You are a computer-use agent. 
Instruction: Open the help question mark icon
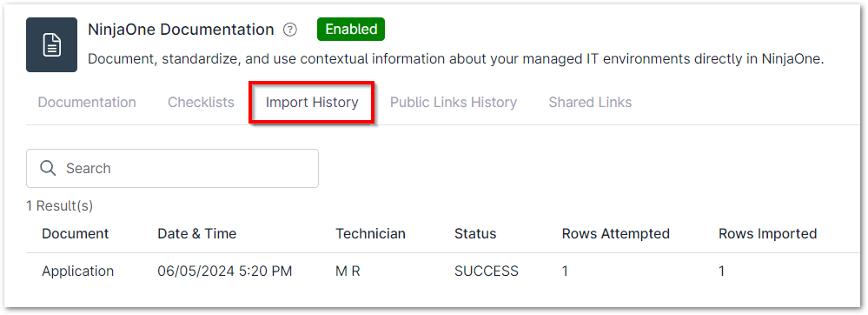(290, 30)
